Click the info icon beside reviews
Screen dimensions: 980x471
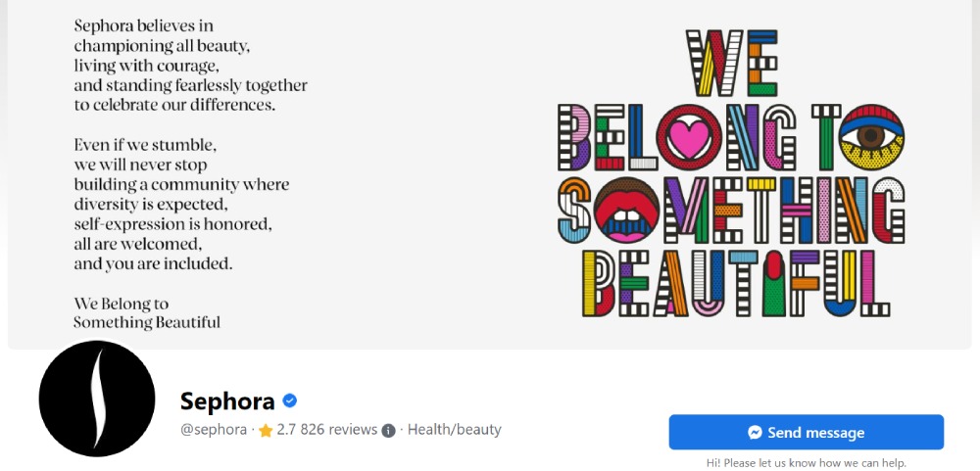point(388,430)
